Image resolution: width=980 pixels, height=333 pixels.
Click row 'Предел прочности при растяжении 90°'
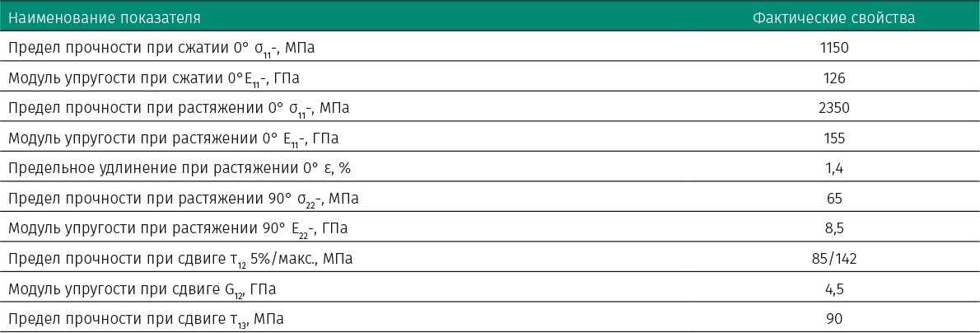point(490,199)
